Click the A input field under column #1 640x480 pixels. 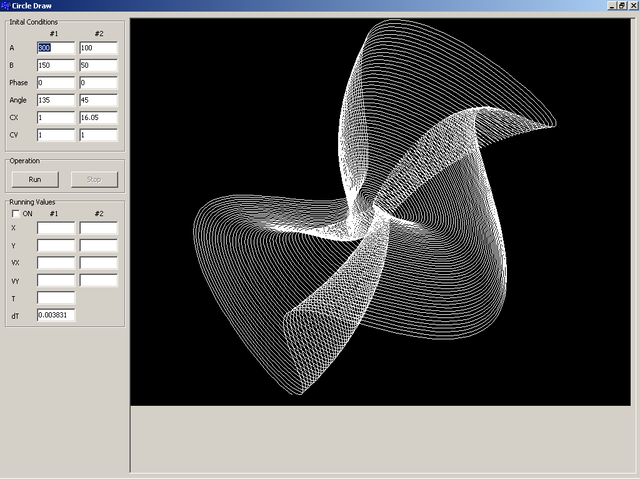[56, 48]
